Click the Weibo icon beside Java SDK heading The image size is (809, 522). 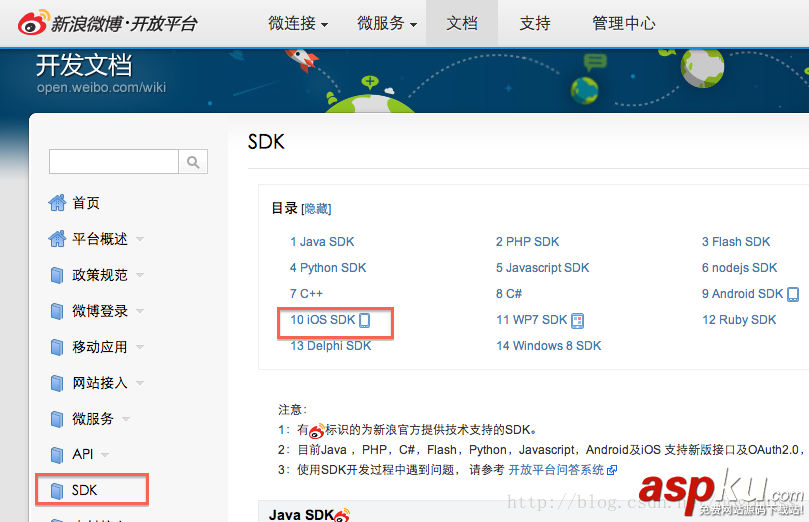[x=343, y=515]
